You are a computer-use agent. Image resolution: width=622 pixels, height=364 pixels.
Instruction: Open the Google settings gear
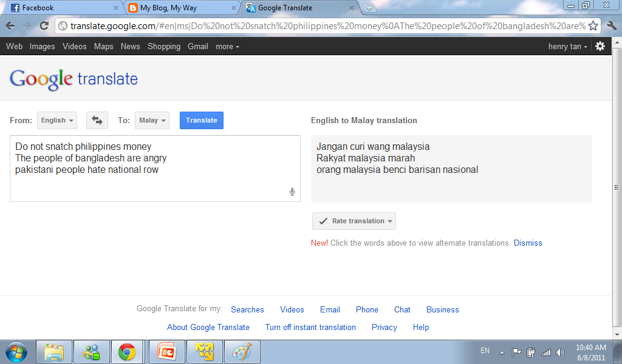point(600,46)
